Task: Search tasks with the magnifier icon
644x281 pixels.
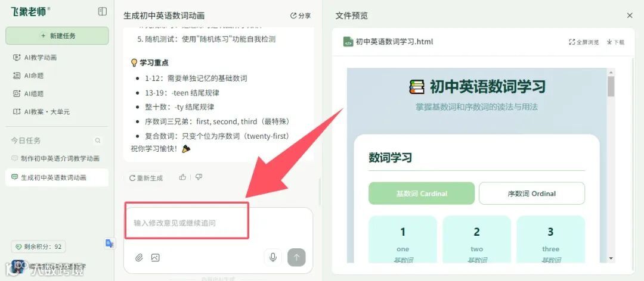Action: (98, 140)
